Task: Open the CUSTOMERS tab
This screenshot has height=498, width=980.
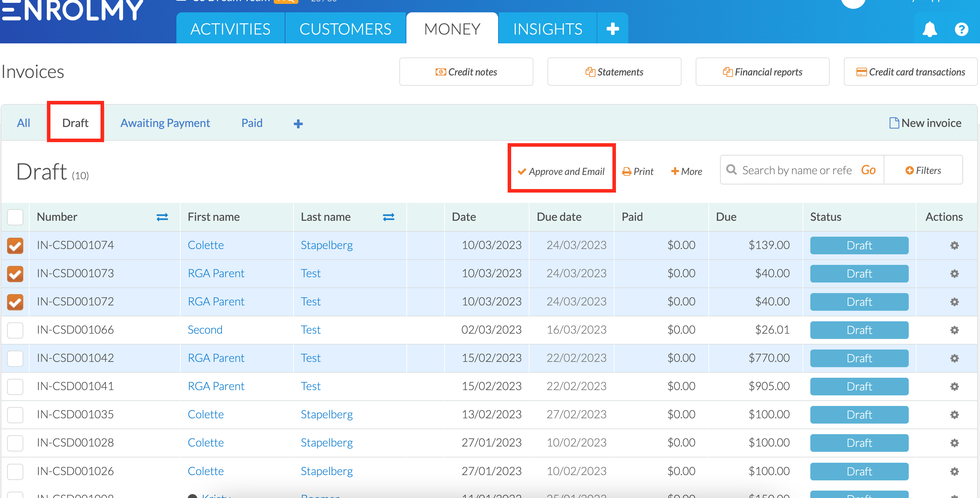Action: (x=345, y=29)
